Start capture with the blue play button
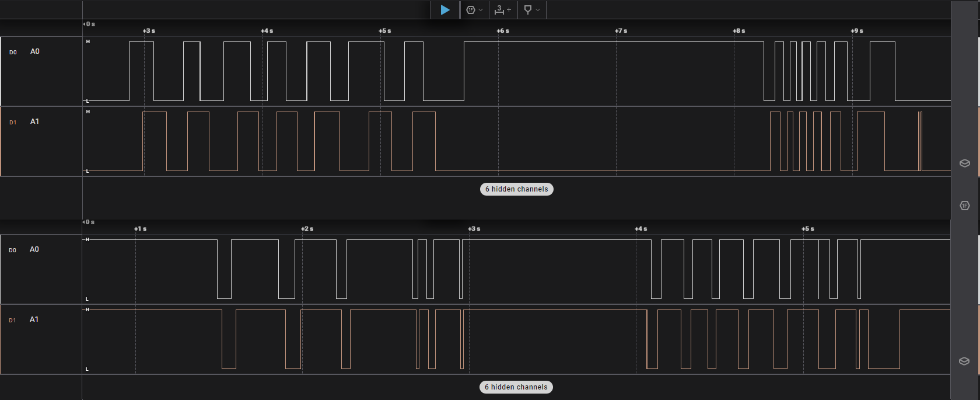980x400 pixels. [445, 10]
